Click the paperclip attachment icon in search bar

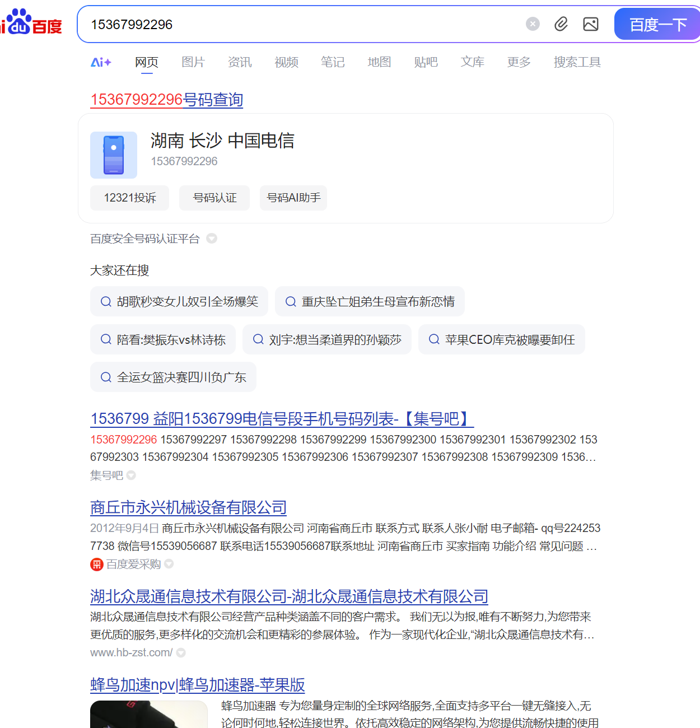click(x=561, y=24)
